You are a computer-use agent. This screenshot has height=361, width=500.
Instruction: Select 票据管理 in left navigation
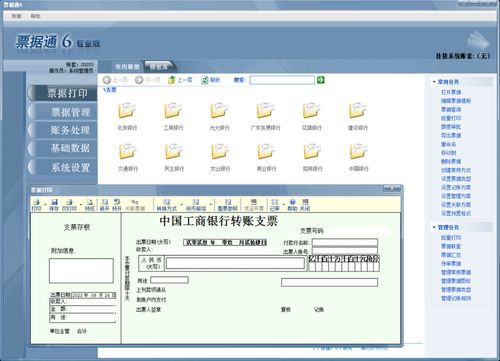[63, 112]
